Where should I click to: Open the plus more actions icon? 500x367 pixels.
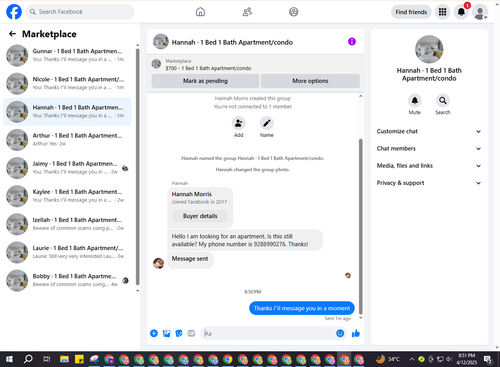click(154, 333)
